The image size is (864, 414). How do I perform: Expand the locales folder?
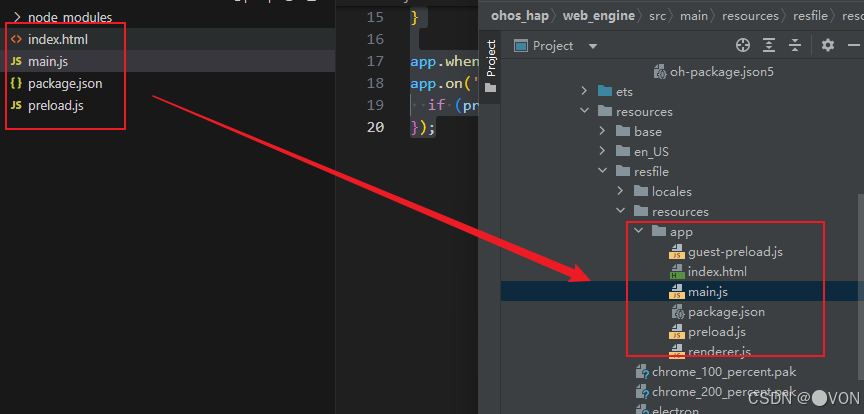[x=621, y=191]
